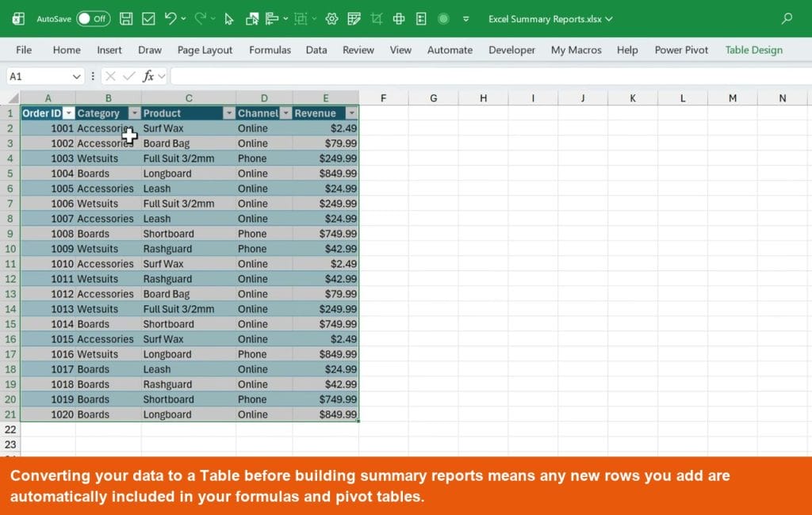Open the Order ID column filter dropdown
The height and width of the screenshot is (515, 812).
[x=68, y=113]
